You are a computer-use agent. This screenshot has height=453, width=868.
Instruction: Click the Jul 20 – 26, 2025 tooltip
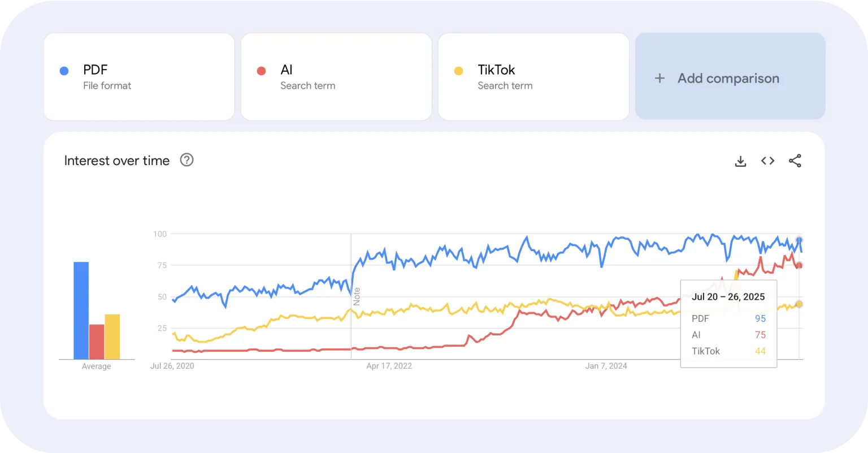click(728, 323)
